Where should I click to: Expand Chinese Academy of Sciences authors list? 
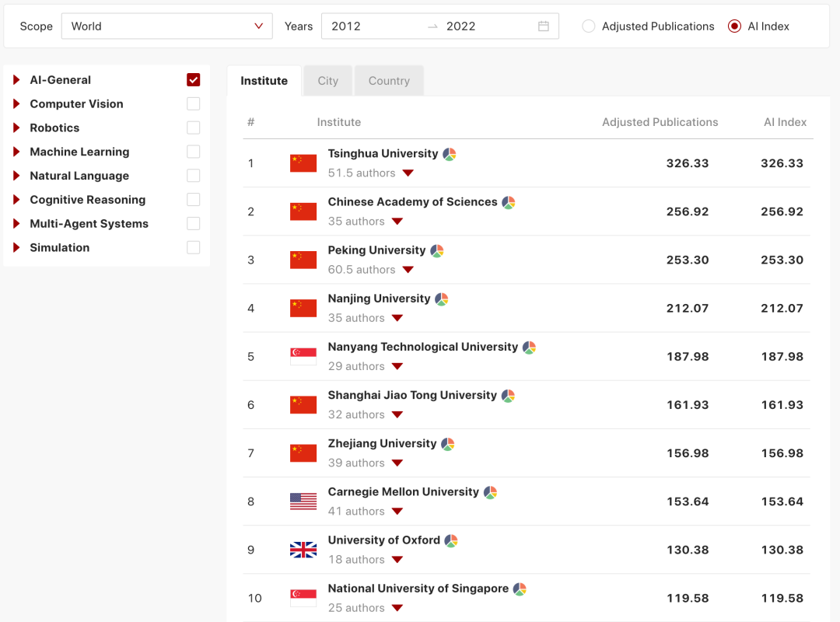tap(397, 222)
